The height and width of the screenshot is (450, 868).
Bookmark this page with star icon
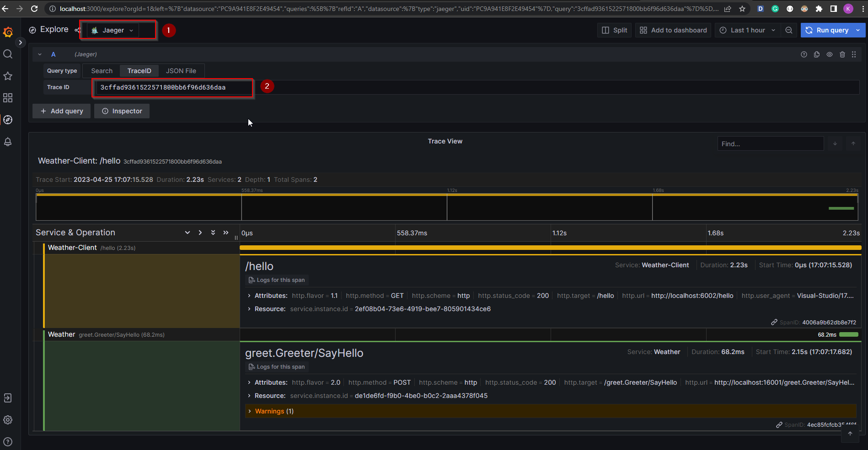[742, 9]
